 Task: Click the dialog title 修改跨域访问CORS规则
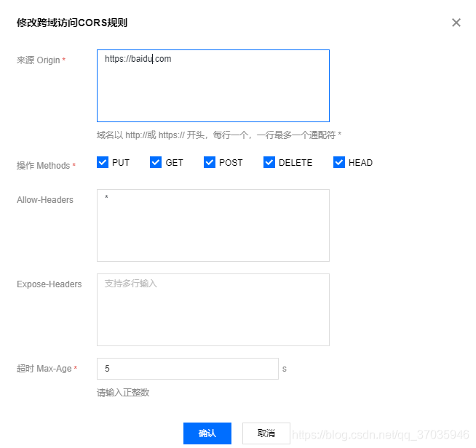pyautogui.click(x=72, y=23)
